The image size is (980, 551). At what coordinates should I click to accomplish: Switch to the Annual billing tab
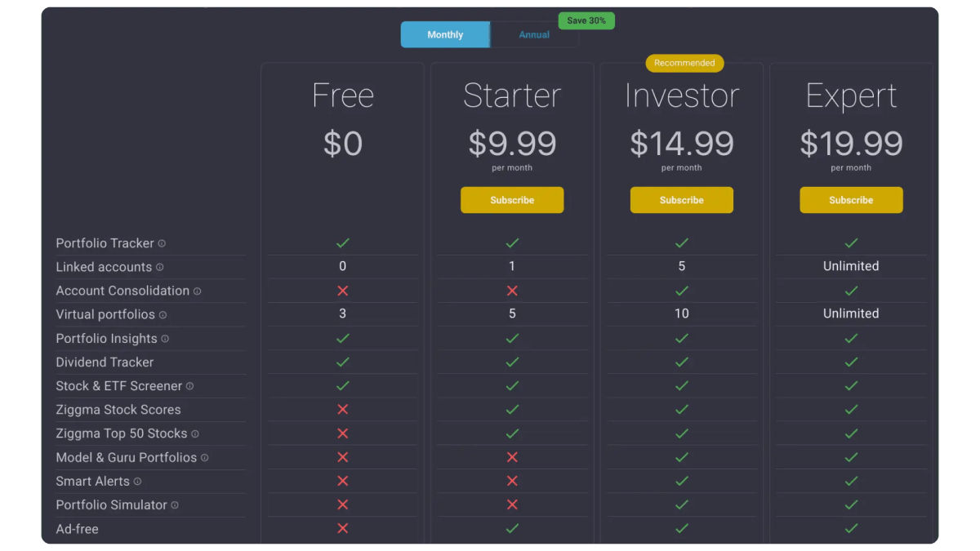[x=533, y=34]
